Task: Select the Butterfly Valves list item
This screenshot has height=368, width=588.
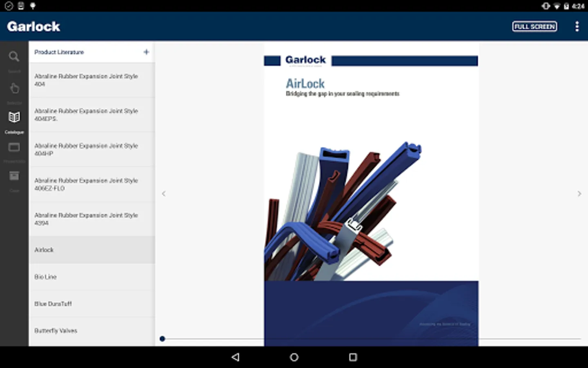Action: 92,331
